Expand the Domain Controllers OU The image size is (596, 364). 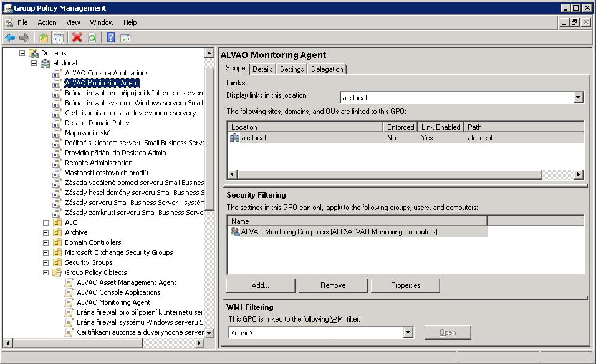pos(46,242)
